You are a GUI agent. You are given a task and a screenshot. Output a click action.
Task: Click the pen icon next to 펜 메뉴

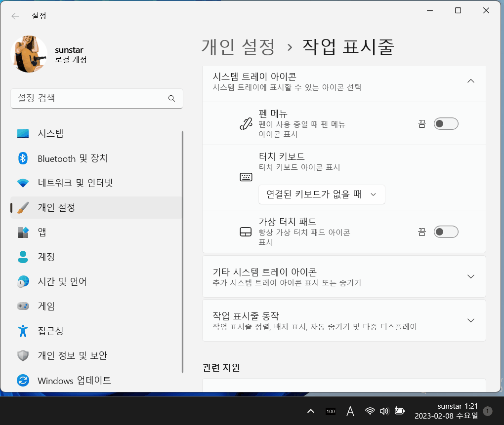point(246,123)
